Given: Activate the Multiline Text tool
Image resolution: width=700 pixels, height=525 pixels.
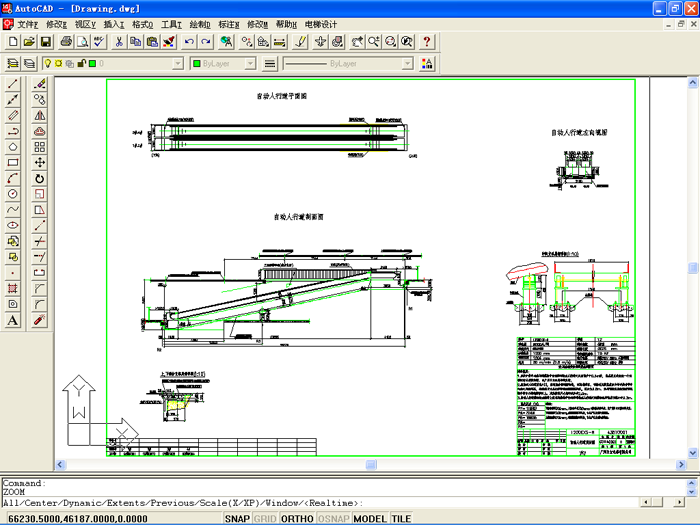Looking at the screenshot, I should pos(13,321).
